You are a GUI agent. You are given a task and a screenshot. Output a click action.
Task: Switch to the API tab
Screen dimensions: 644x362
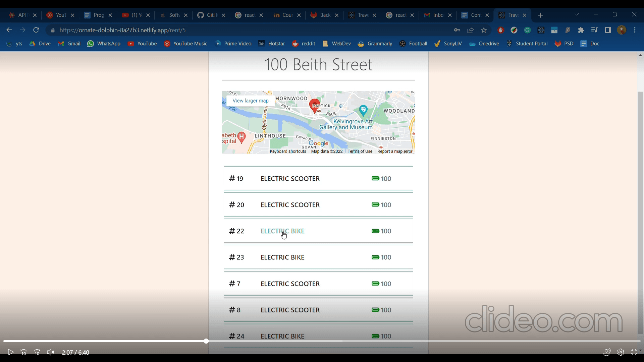[x=23, y=15]
